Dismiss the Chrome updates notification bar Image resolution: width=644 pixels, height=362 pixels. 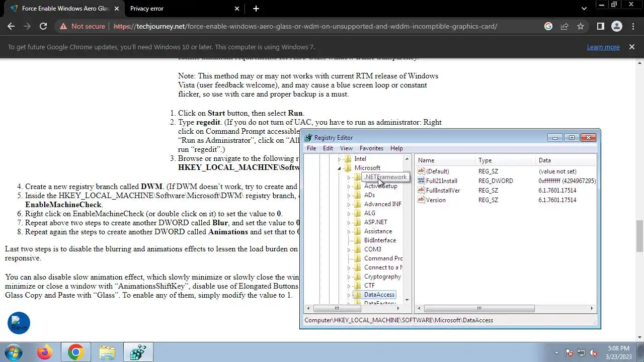tap(631, 47)
